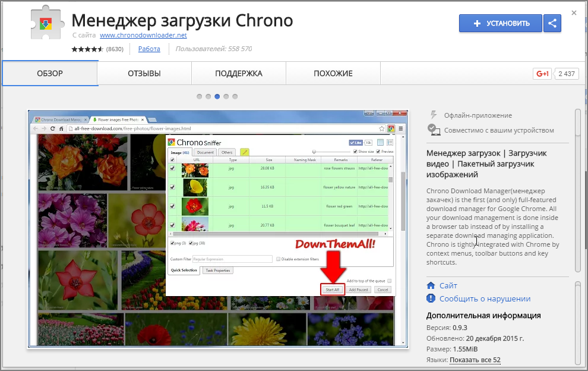Click the lightning Офлайн-приложение icon

[434, 115]
